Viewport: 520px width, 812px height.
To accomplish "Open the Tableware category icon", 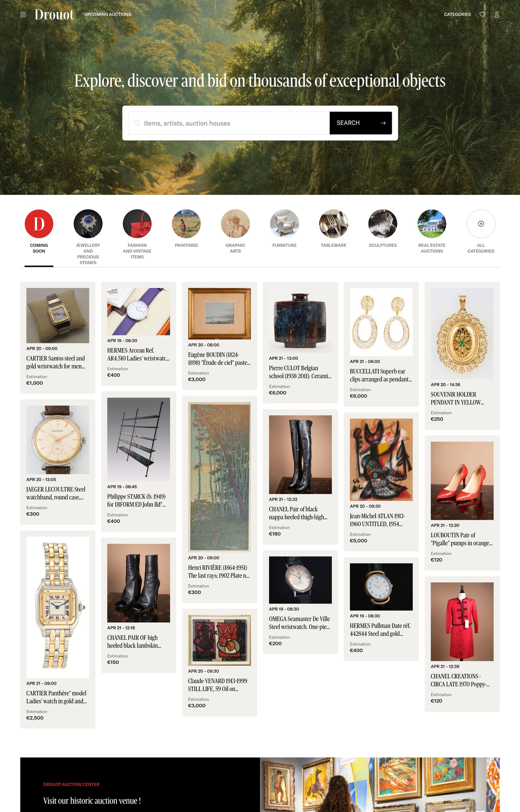I will (x=333, y=224).
